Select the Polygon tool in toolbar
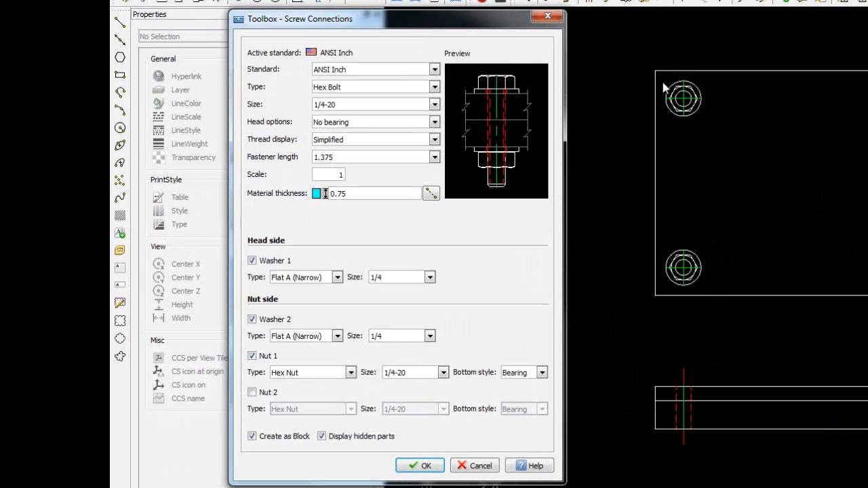Screen dimensions: 868x488 coord(120,58)
